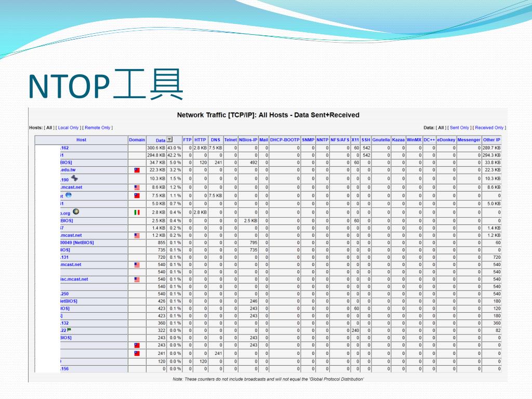
Task: Show Local Only hosts
Action: pos(68,128)
